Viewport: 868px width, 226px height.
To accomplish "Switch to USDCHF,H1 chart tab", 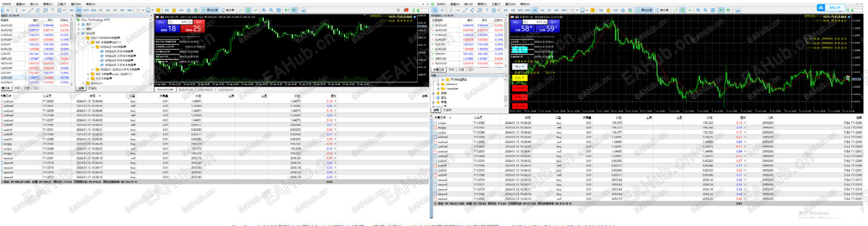I will [205, 90].
